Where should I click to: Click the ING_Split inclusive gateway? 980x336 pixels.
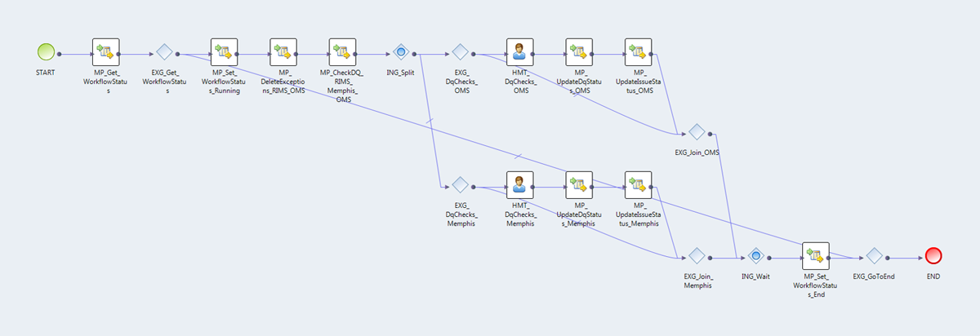[400, 52]
